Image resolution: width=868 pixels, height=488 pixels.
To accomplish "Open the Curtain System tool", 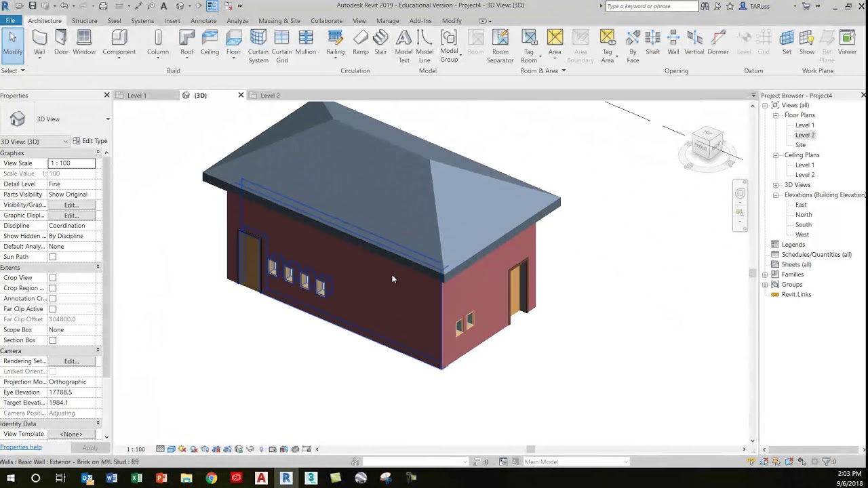I will coord(258,46).
